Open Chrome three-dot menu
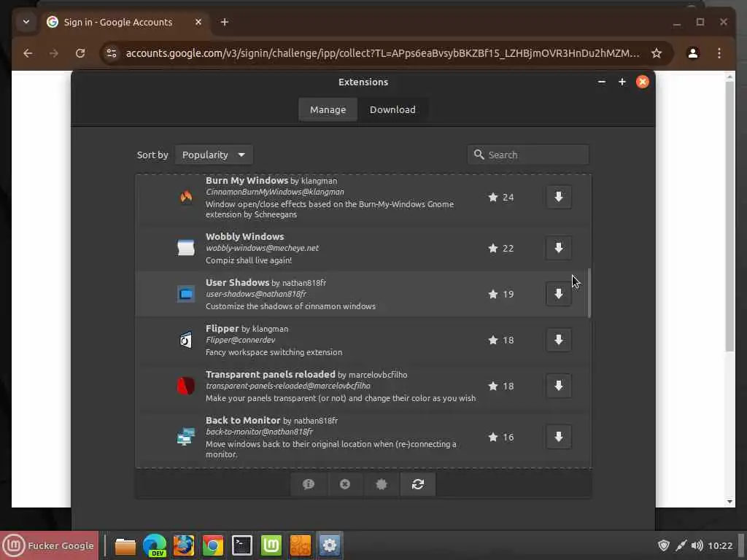Screen dimensions: 747x560 719,52
